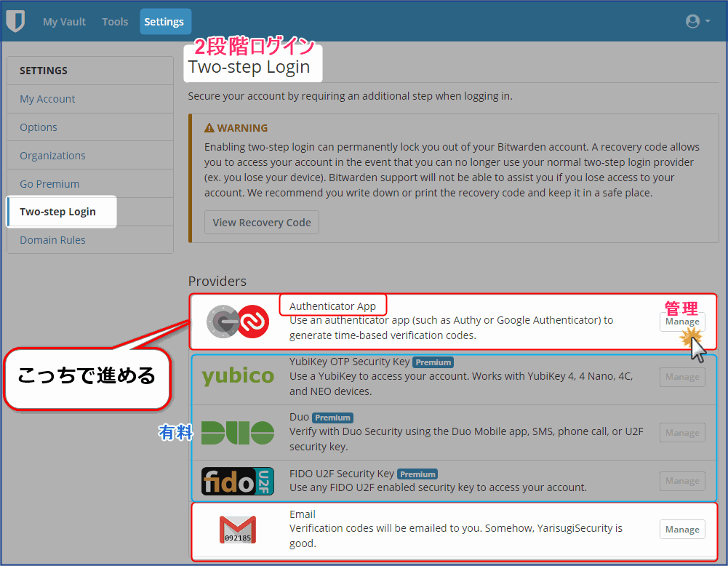728x566 pixels.
Task: Switch to the Tools tab
Action: (x=115, y=22)
